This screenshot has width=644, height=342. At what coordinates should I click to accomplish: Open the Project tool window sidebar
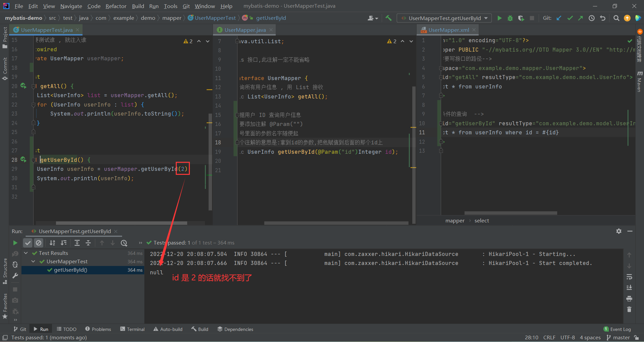coord(5,38)
